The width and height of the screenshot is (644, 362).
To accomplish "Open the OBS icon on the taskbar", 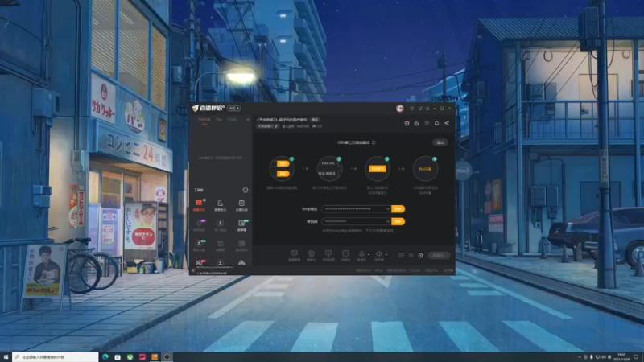I will click(x=167, y=357).
